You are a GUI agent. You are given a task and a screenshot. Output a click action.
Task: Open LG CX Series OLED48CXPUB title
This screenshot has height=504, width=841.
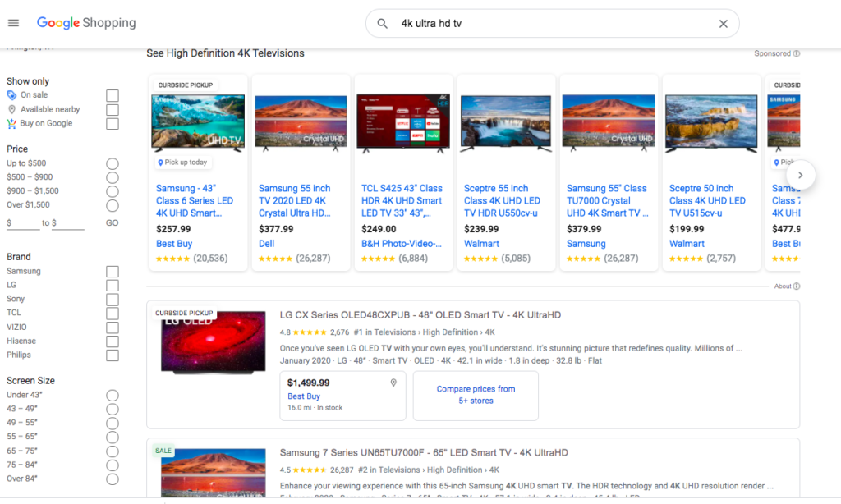tap(420, 315)
